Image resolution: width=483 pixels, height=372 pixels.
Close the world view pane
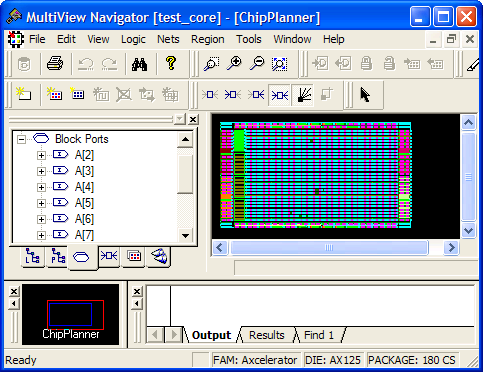click(14, 291)
